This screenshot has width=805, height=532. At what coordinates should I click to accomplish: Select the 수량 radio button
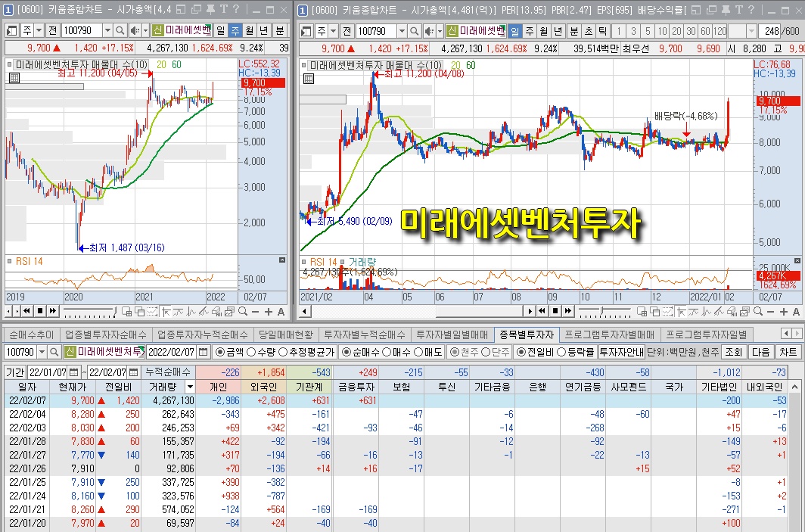pos(251,353)
